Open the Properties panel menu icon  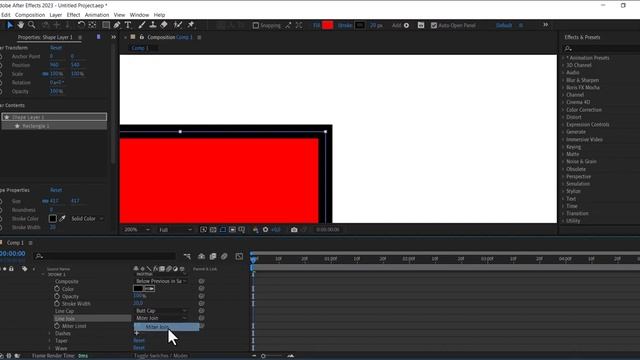pyautogui.click(x=80, y=37)
